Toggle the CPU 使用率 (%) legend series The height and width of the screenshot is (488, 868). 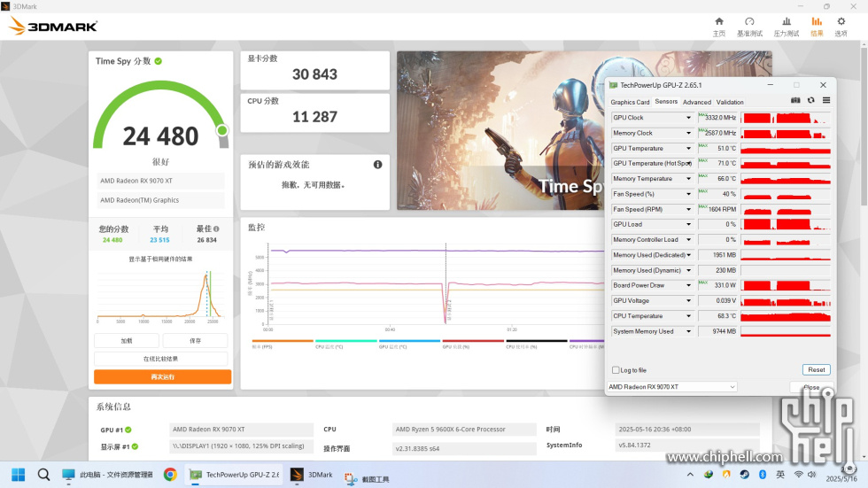[537, 344]
